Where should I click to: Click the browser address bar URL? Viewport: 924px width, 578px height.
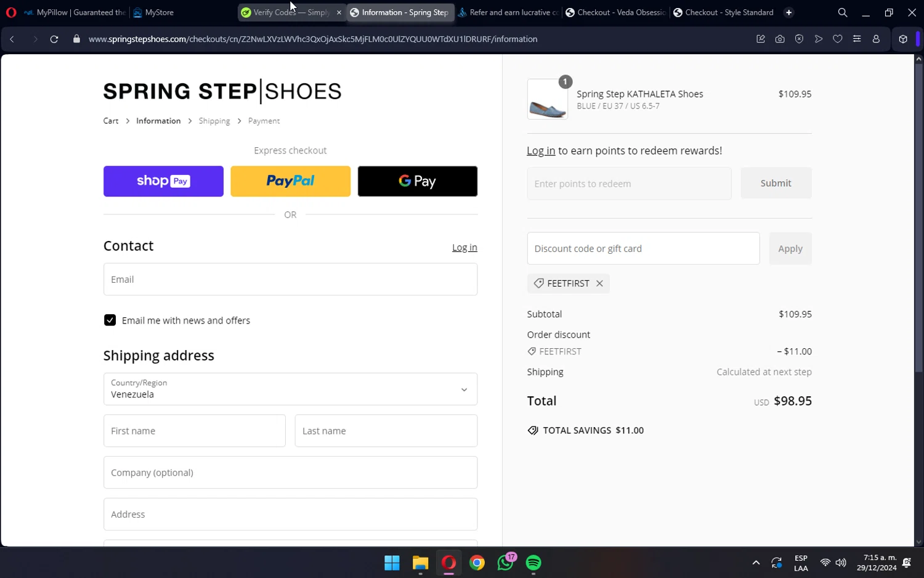(x=313, y=39)
